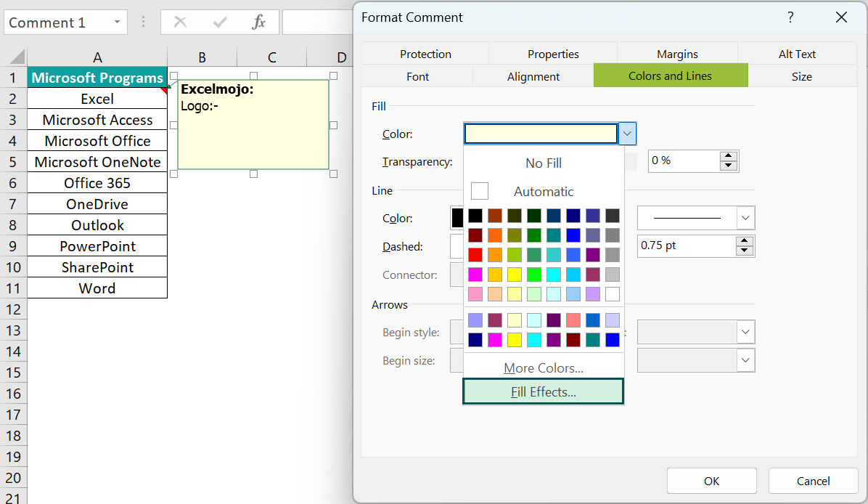Image resolution: width=868 pixels, height=504 pixels.
Task: Click the Fill Color preview box
Action: [541, 134]
